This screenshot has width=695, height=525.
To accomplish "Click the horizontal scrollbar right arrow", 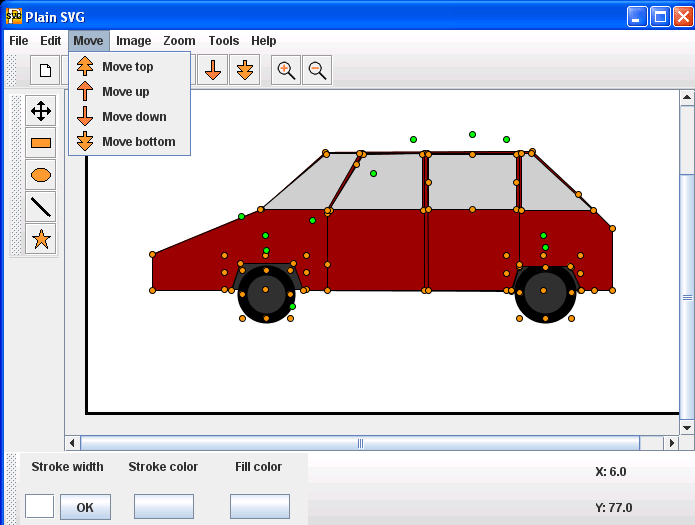I will click(672, 443).
